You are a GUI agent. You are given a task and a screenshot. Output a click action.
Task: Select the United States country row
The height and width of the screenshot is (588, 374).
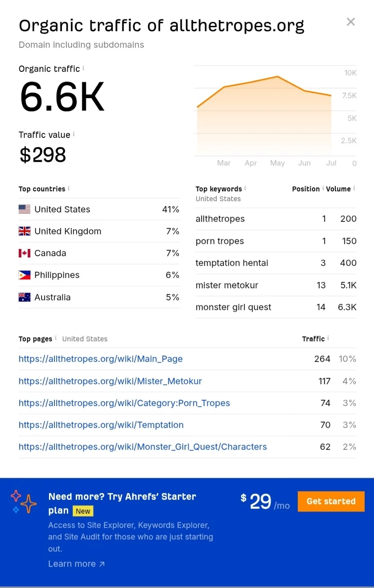99,209
